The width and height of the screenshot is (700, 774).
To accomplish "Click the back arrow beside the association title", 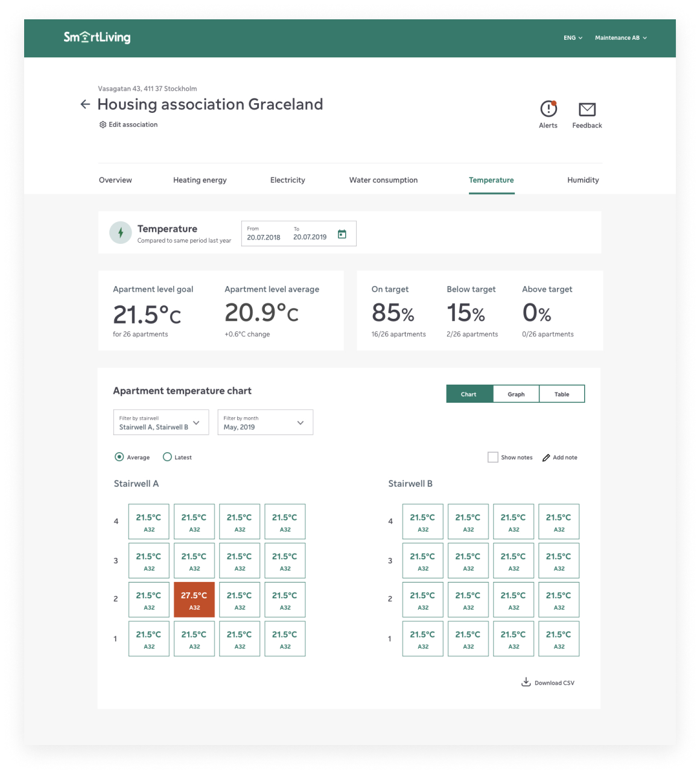I will [x=85, y=104].
